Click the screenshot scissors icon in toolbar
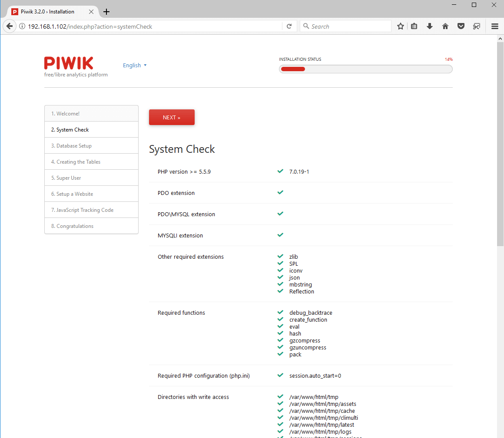This screenshot has width=504, height=438. coord(477,26)
